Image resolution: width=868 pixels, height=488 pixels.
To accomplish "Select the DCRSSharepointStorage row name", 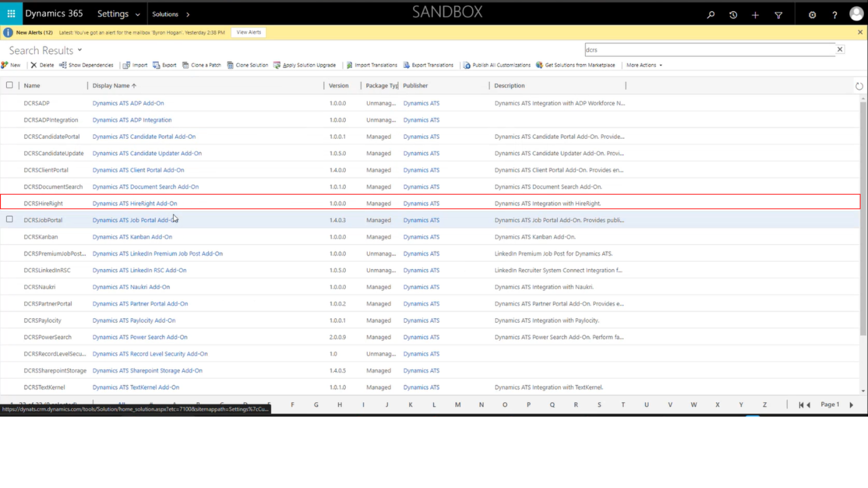I will (55, 371).
